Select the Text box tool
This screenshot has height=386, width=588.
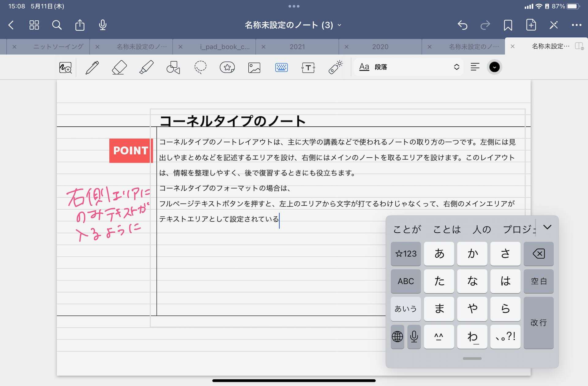tap(308, 67)
